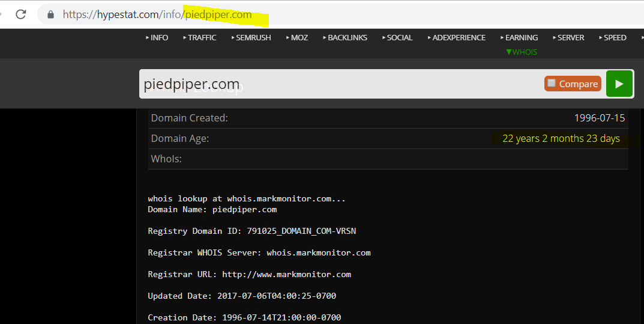Click the 'Domain Age:' label
Screen dimensions: 644x324
click(180, 139)
